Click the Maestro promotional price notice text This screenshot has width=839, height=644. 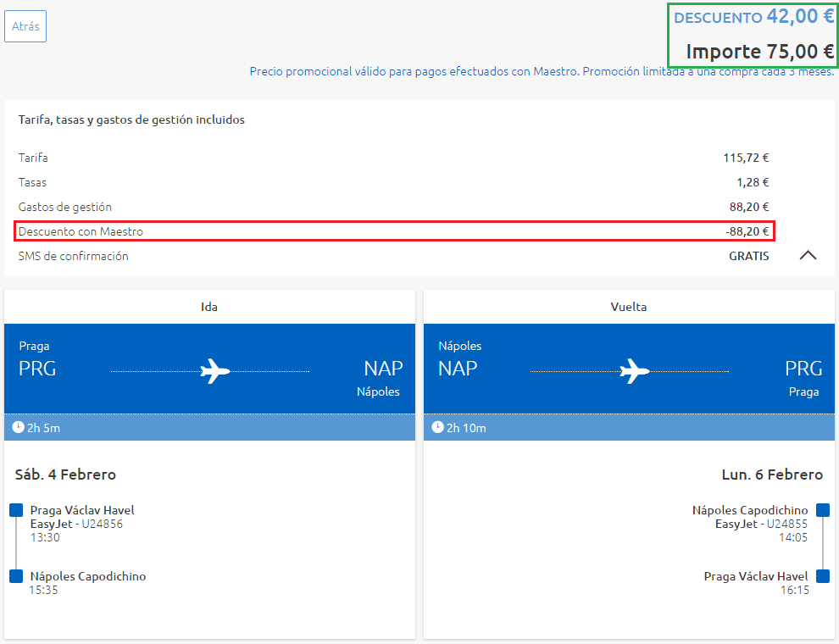[x=542, y=72]
